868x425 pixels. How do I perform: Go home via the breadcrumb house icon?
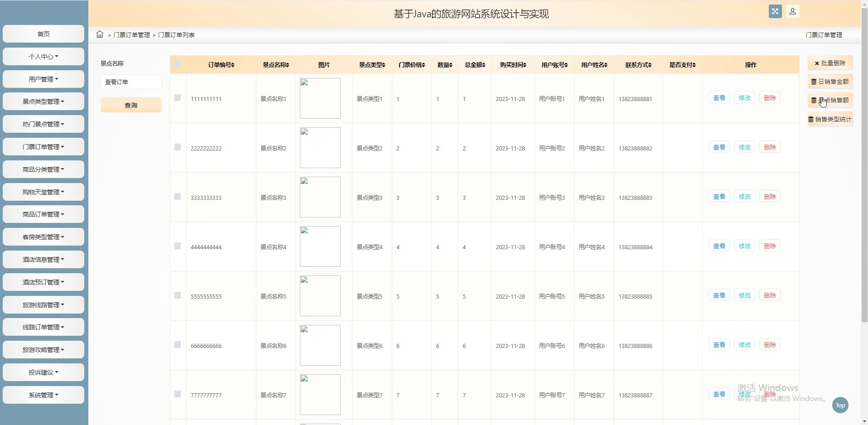coord(100,34)
